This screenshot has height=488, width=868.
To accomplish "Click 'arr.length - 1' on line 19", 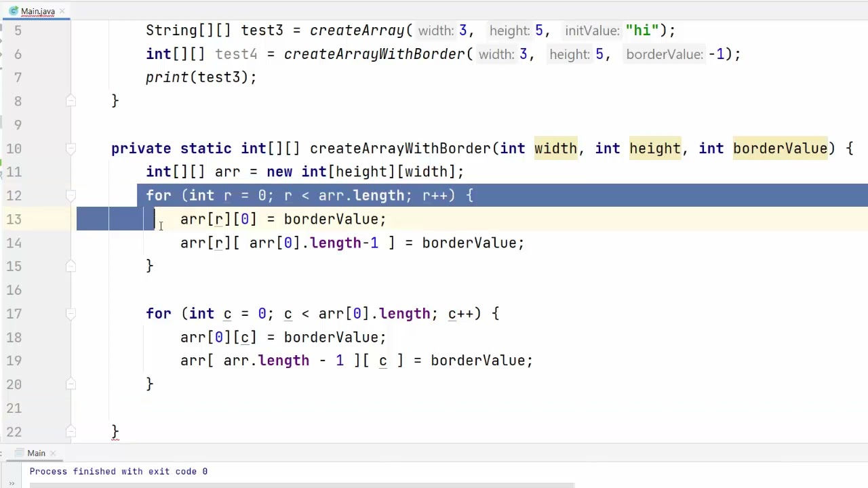I will point(283,361).
